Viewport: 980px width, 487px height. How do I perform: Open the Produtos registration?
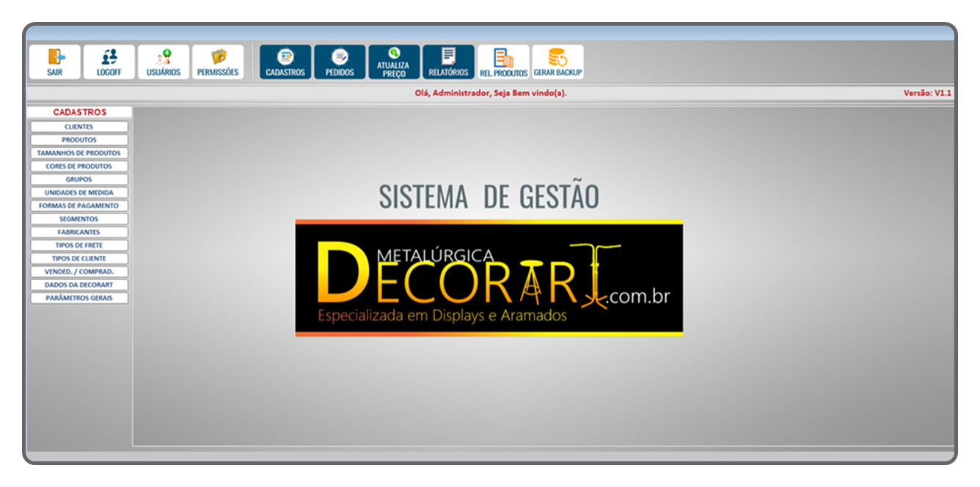pyautogui.click(x=79, y=140)
